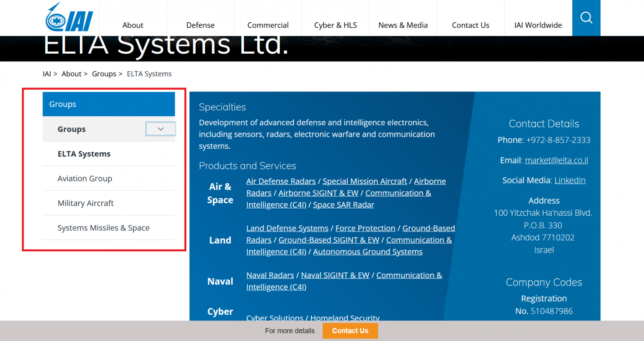Click the phone number +972-8-857-2333
The height and width of the screenshot is (341, 644).
tap(558, 140)
